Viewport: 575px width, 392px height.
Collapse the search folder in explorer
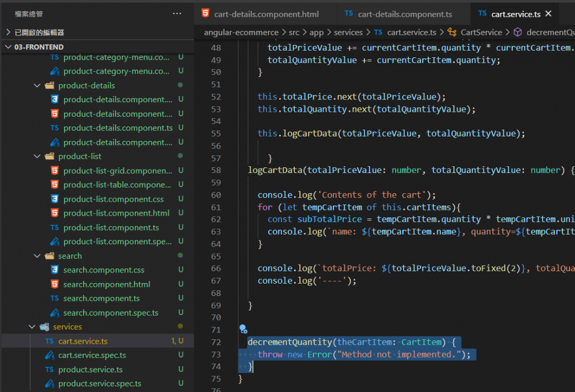(37, 256)
